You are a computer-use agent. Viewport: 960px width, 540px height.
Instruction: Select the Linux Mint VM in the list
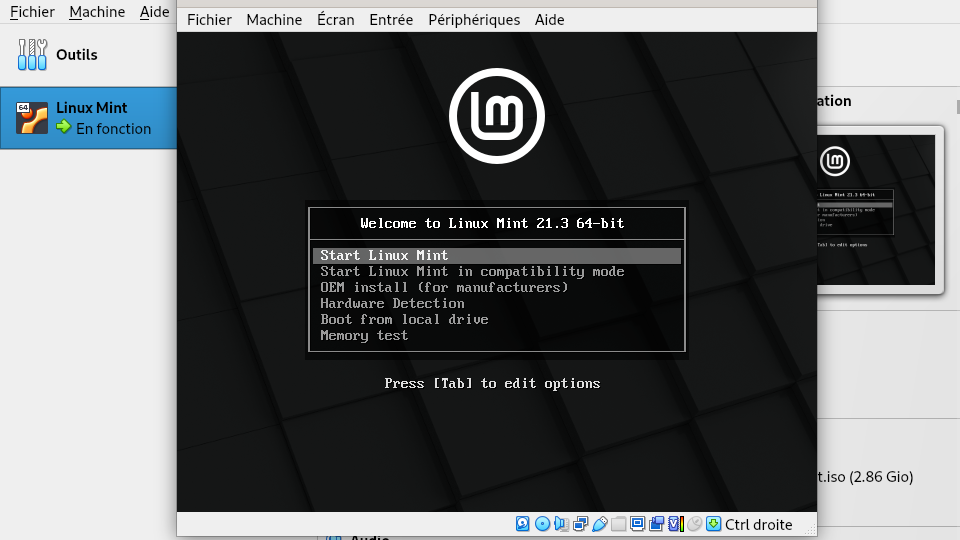click(88, 118)
